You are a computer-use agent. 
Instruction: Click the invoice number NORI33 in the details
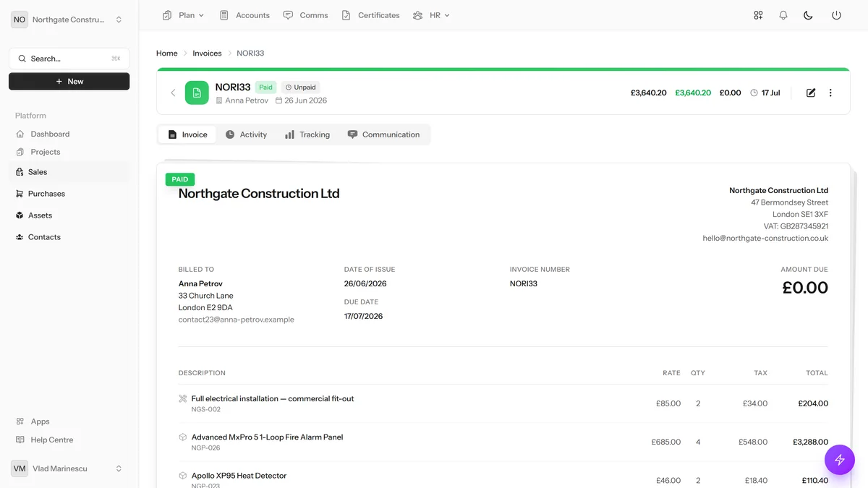tap(524, 283)
